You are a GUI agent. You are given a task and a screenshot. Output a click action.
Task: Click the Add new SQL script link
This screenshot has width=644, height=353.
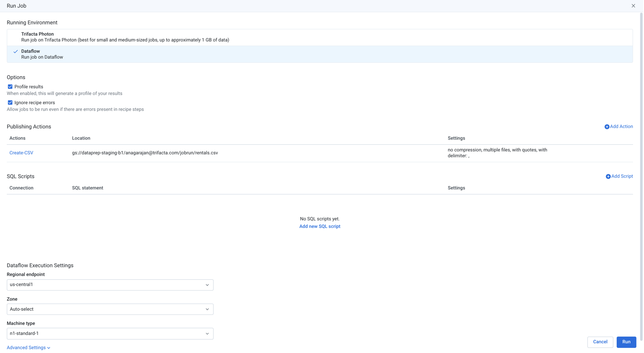(x=319, y=226)
